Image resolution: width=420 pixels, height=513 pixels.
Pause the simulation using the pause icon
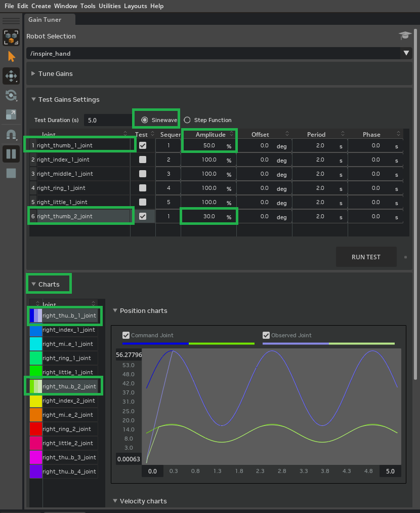point(11,153)
